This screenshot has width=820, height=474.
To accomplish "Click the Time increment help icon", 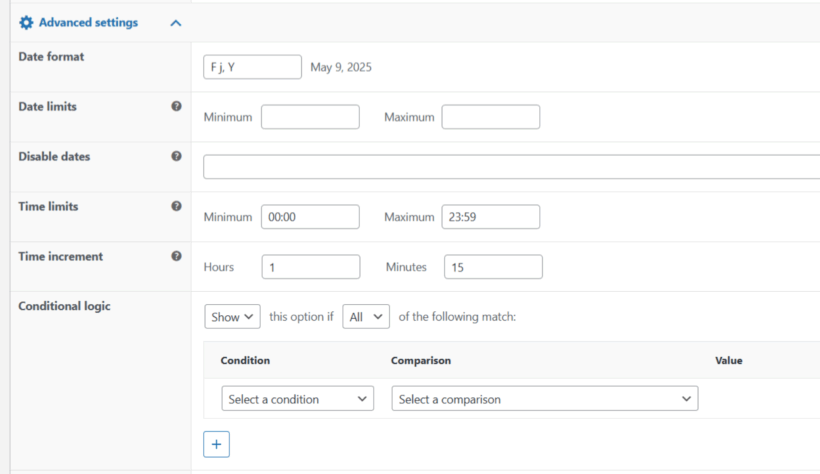I will (x=176, y=256).
